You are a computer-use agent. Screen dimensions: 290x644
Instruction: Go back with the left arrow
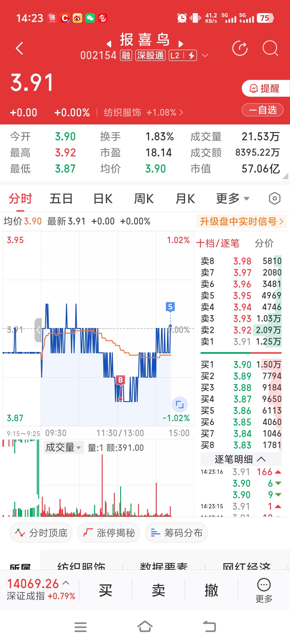pos(20,48)
